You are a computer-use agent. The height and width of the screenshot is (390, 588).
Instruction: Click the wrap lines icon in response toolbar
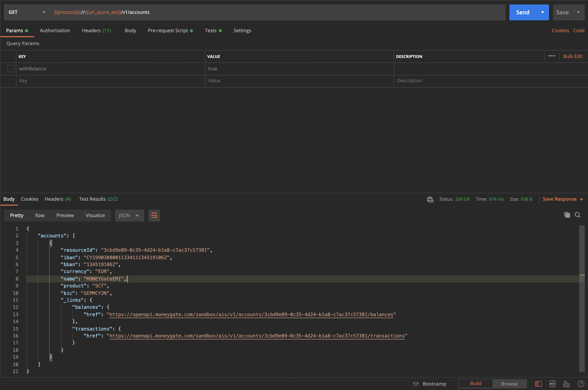click(154, 215)
